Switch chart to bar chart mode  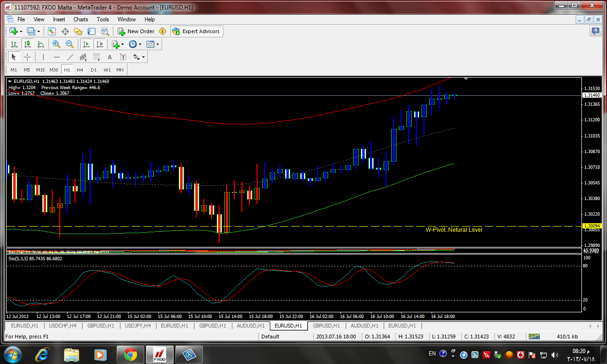point(14,44)
